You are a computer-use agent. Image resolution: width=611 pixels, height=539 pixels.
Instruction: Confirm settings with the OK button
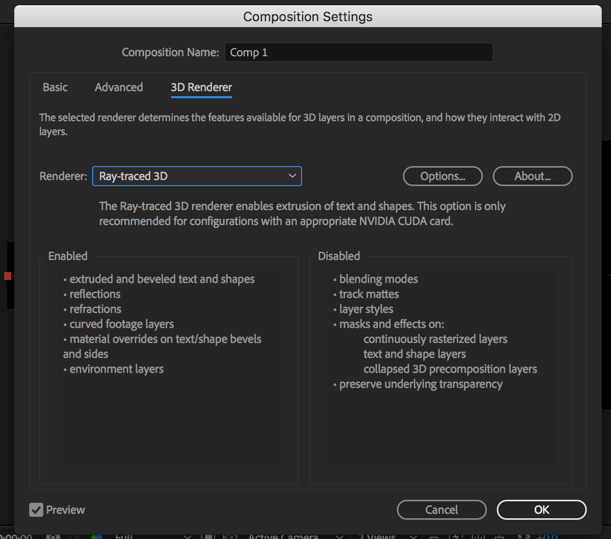tap(541, 510)
